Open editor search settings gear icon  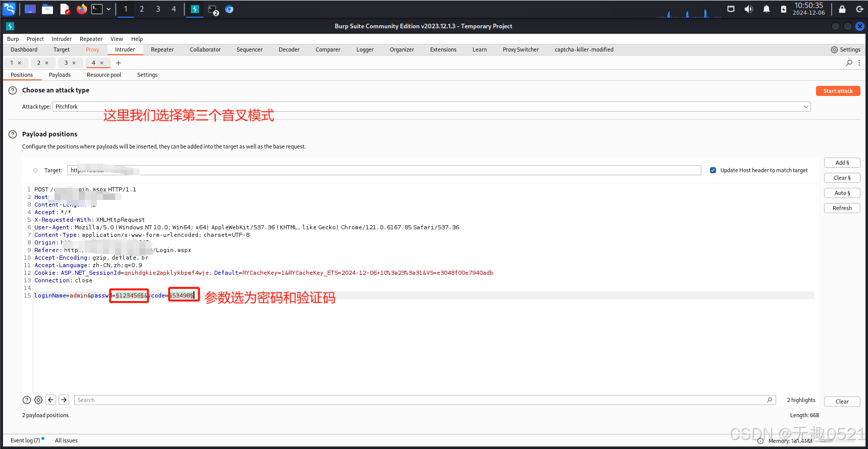click(x=38, y=400)
